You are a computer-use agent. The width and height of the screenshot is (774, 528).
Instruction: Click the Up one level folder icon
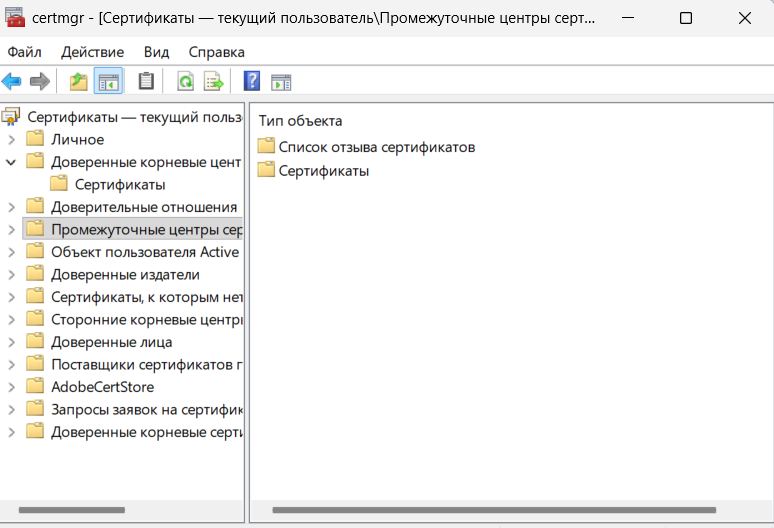(x=78, y=81)
